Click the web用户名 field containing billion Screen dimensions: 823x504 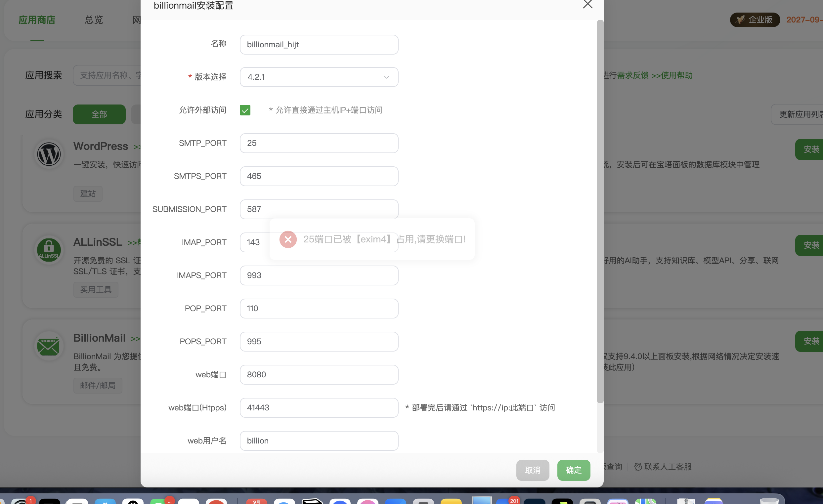click(319, 441)
